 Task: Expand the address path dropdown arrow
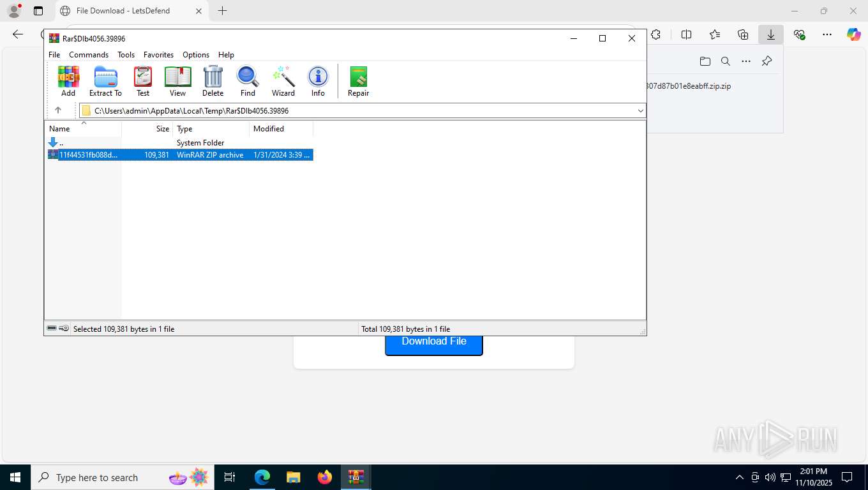pos(640,110)
